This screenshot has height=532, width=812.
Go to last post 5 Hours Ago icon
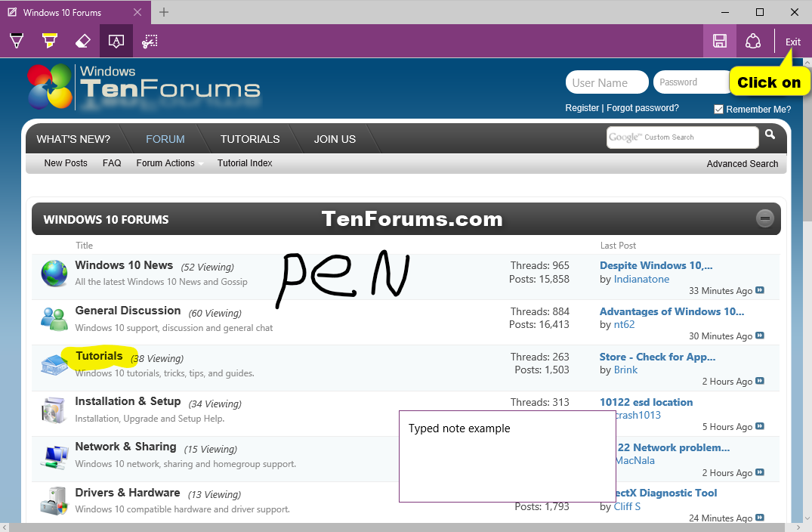760,426
